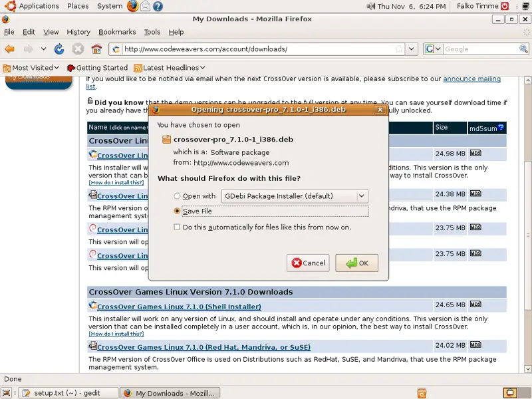532x399 pixels.
Task: Click the MD5 icon on the 24.02 MB row
Action: 475,344
